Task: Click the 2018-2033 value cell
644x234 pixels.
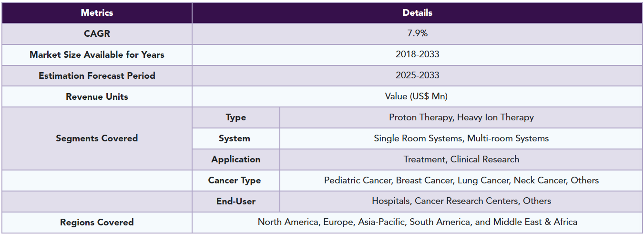Action: [417, 55]
